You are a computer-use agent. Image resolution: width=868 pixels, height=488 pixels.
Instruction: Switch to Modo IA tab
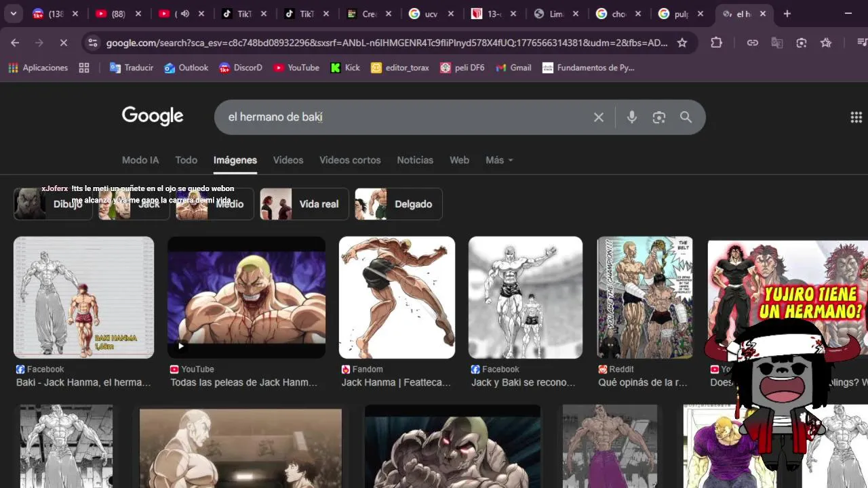point(140,160)
